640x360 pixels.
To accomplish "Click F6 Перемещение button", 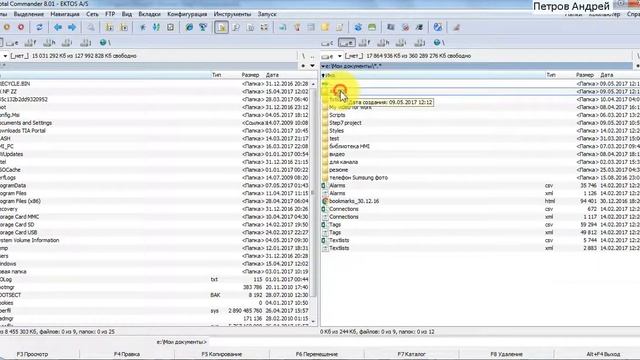I will (x=317, y=354).
